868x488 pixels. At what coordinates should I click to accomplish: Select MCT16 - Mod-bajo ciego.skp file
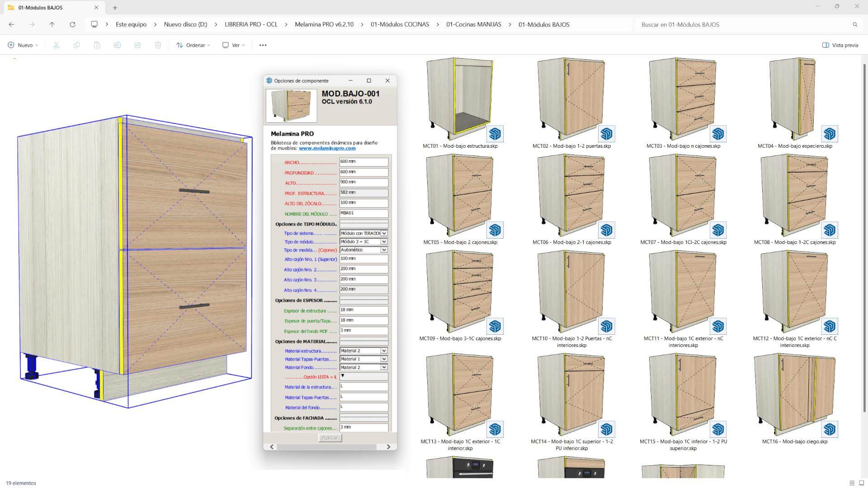tap(795, 399)
